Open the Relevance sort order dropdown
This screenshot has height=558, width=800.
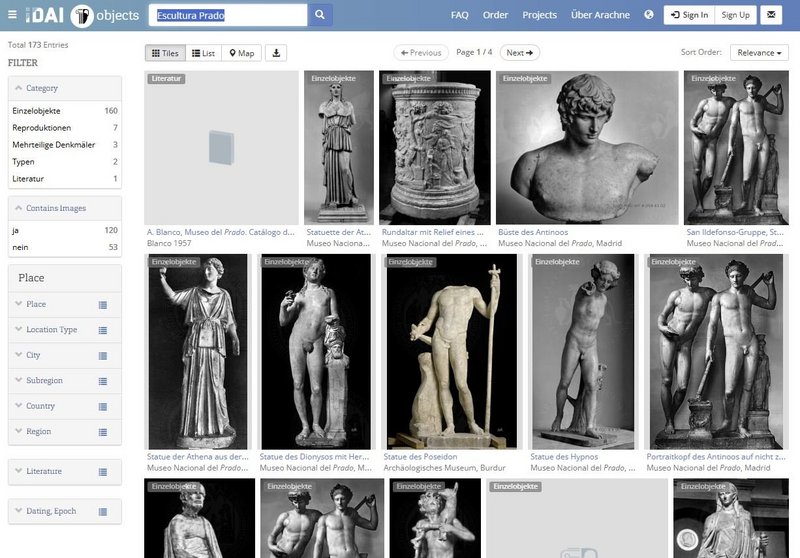pyautogui.click(x=760, y=53)
